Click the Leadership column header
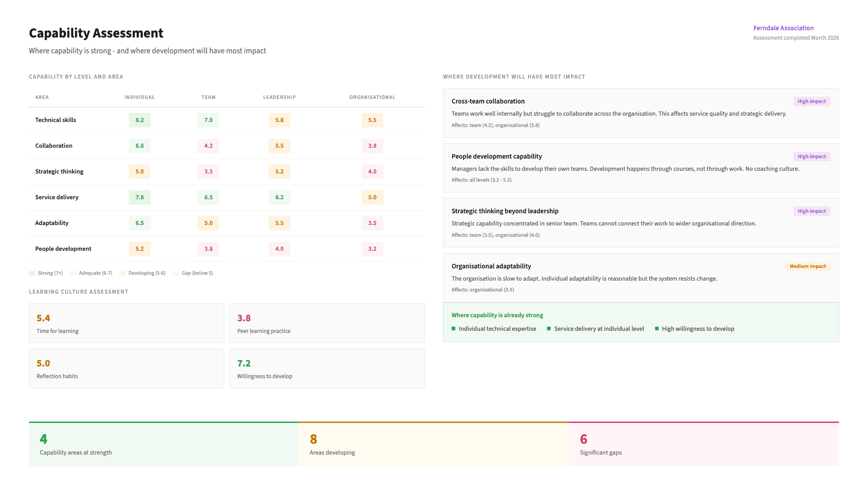Viewport: 868px width, 488px height. (279, 97)
